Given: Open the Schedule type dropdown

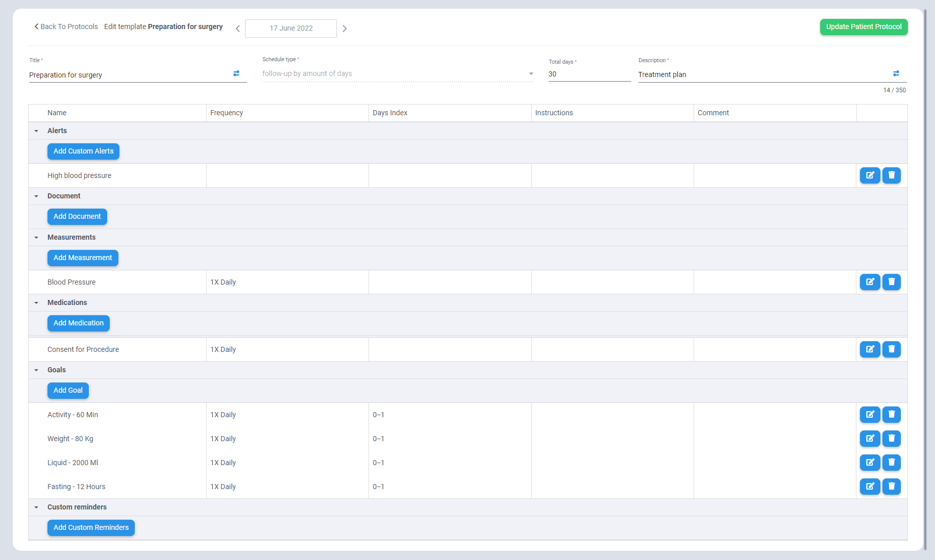Looking at the screenshot, I should (398, 74).
